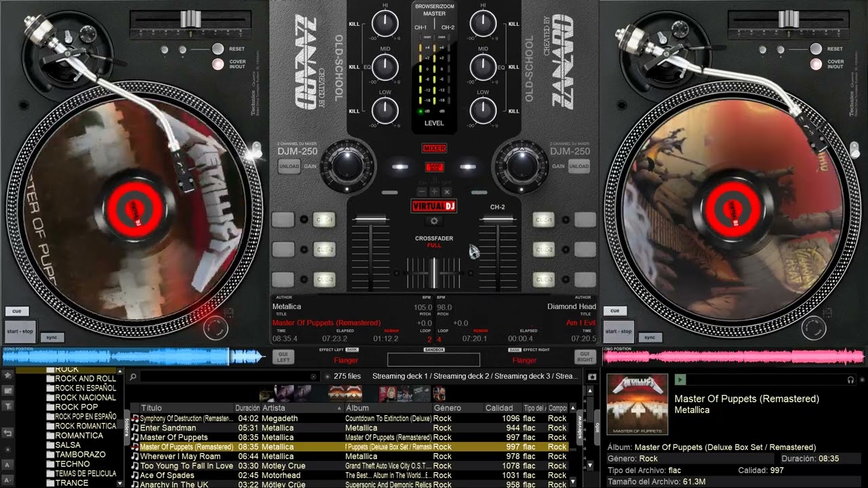The width and height of the screenshot is (868, 488).
Task: Toggle the right deck HI KILL switch
Action: point(513,24)
